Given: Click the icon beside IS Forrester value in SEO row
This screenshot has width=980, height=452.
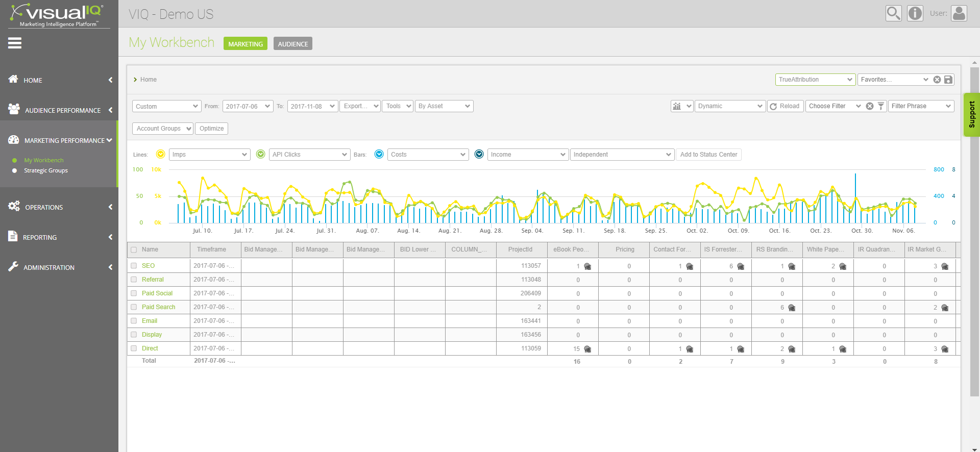Looking at the screenshot, I should coord(741,266).
